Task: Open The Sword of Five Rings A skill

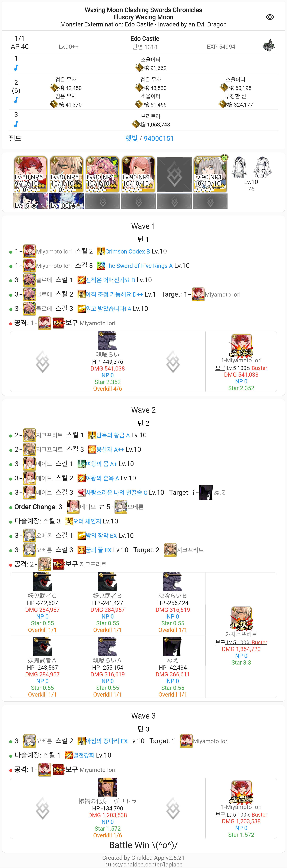Action: (x=139, y=266)
